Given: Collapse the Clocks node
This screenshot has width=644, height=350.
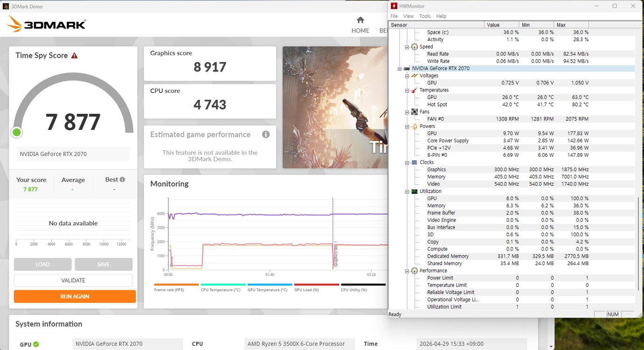Looking at the screenshot, I should (x=407, y=163).
